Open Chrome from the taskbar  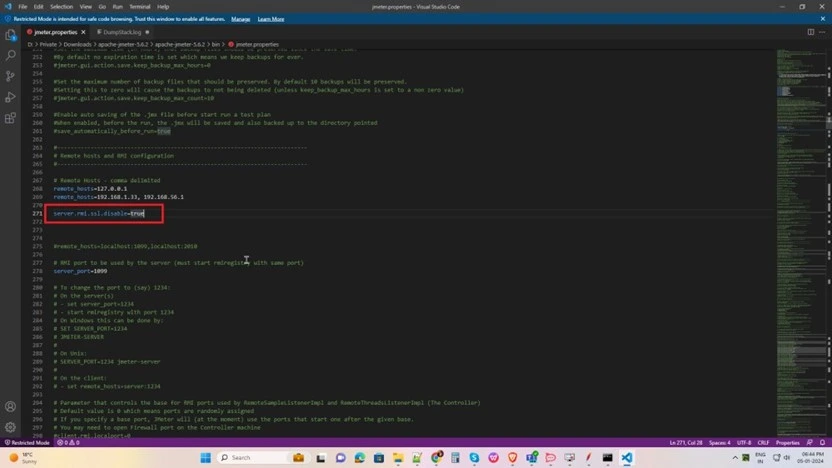436,457
